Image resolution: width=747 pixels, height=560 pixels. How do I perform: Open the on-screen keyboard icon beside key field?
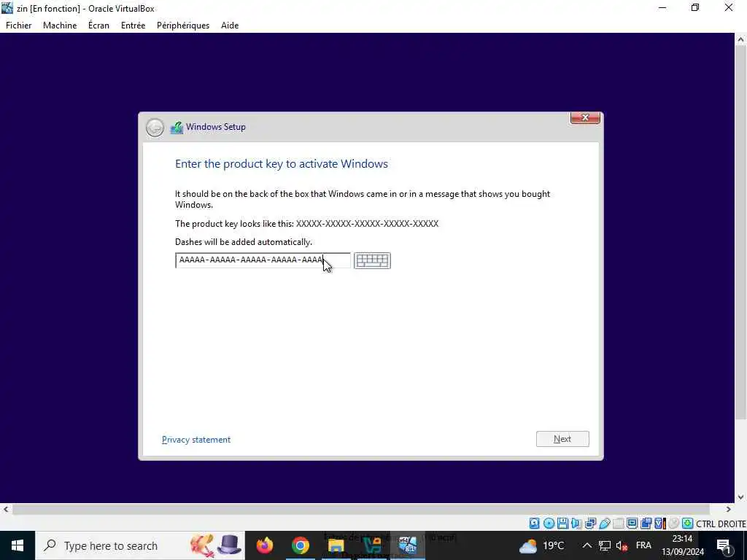[x=372, y=260]
